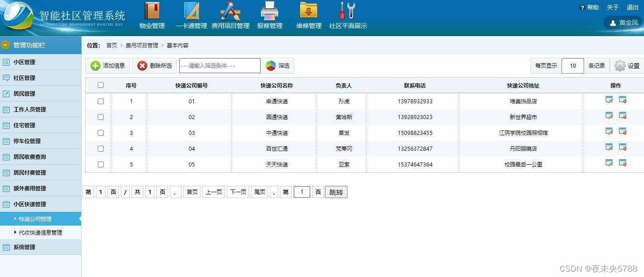644x277 pixels.
Task: Select 代收快递信息管理 submenu item
Action: pos(41,232)
